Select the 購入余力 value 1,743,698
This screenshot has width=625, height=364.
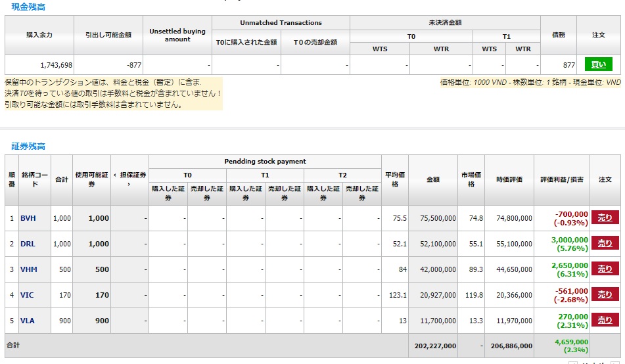55,65
